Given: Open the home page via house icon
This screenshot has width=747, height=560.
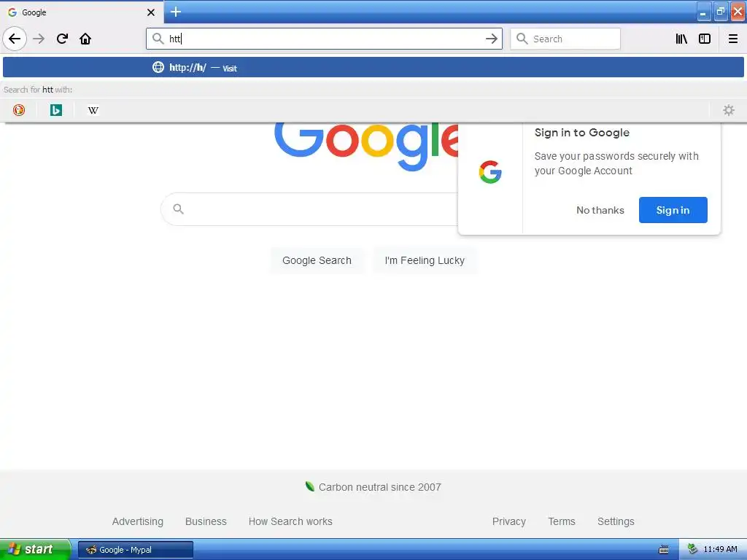Looking at the screenshot, I should (85, 39).
